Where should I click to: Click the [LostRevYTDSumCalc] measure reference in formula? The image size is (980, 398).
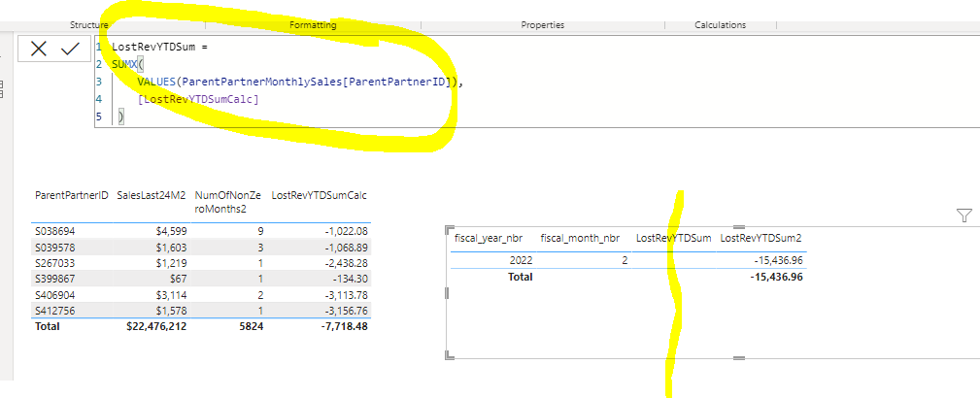tap(198, 99)
